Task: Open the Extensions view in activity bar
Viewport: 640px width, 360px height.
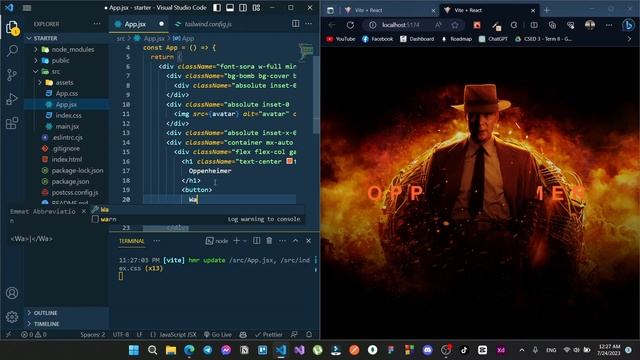Action: [x=12, y=122]
